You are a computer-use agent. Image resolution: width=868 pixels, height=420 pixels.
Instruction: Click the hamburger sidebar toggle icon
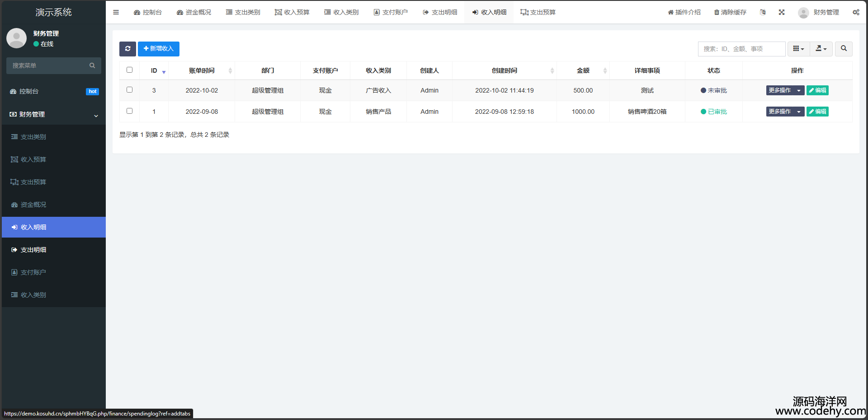coord(116,12)
